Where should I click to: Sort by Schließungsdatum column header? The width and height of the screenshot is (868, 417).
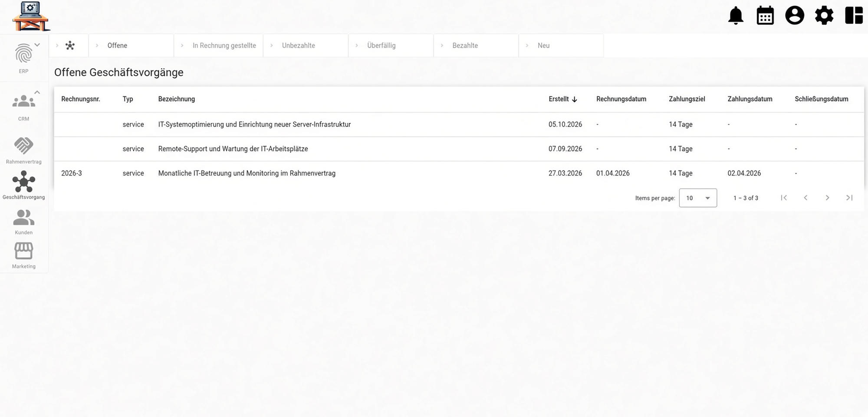tap(822, 99)
